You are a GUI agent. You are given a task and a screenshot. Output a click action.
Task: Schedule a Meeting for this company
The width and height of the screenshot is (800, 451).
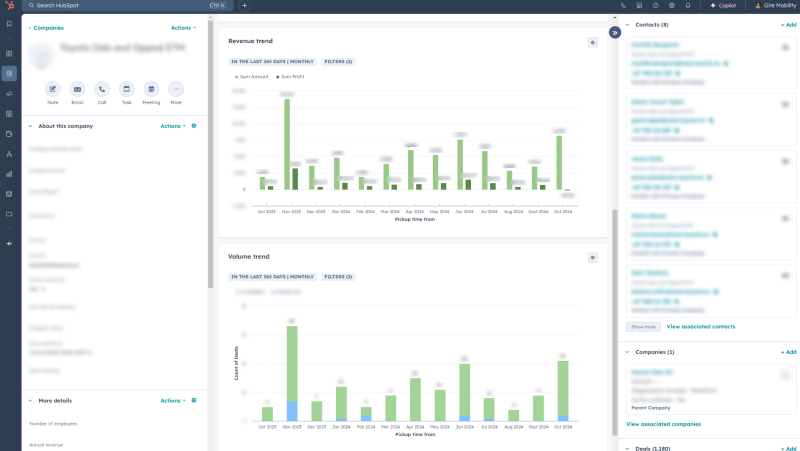coord(151,89)
